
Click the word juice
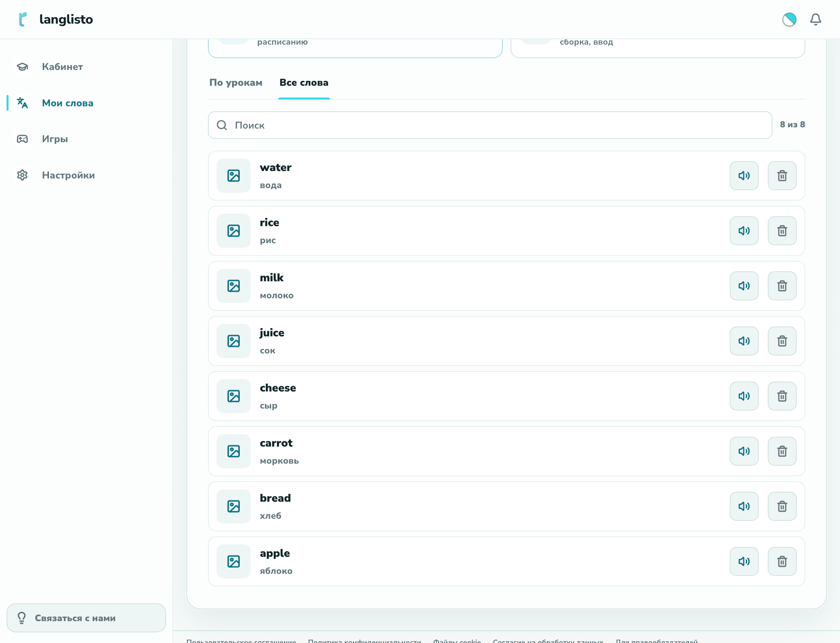tap(272, 333)
